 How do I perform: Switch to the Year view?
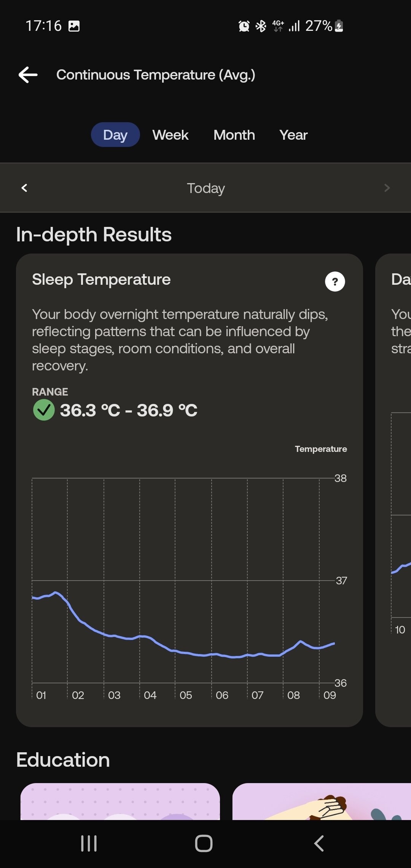pos(293,135)
